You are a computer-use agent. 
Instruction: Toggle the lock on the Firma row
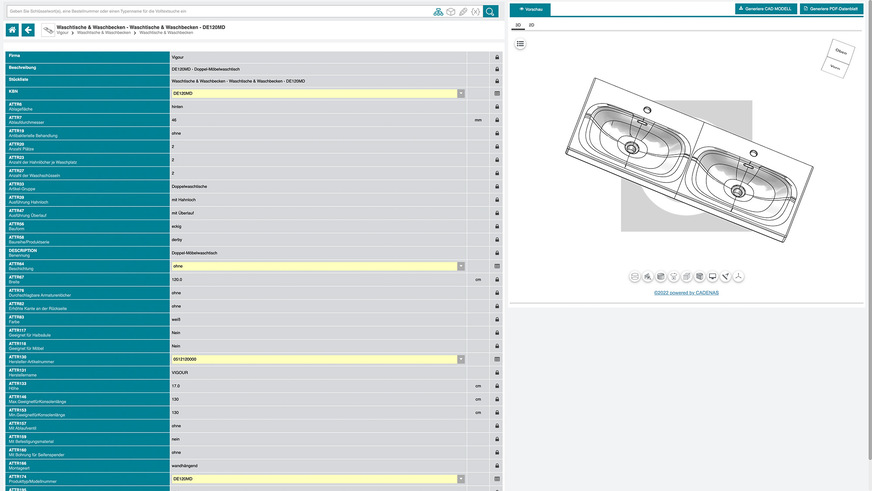(x=497, y=58)
